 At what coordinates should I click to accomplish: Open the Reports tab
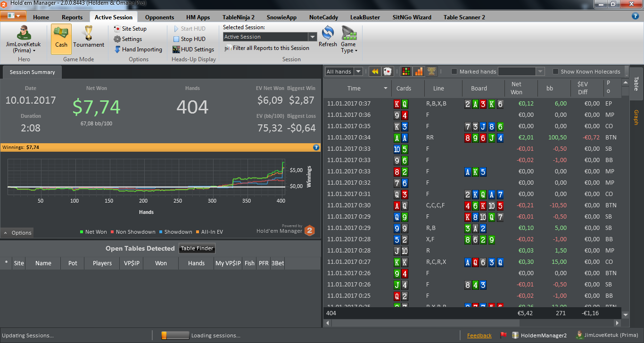tap(72, 17)
